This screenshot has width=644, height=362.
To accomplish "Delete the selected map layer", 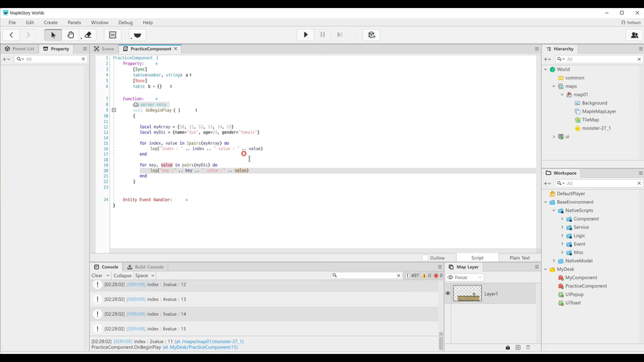I will click(x=528, y=347).
